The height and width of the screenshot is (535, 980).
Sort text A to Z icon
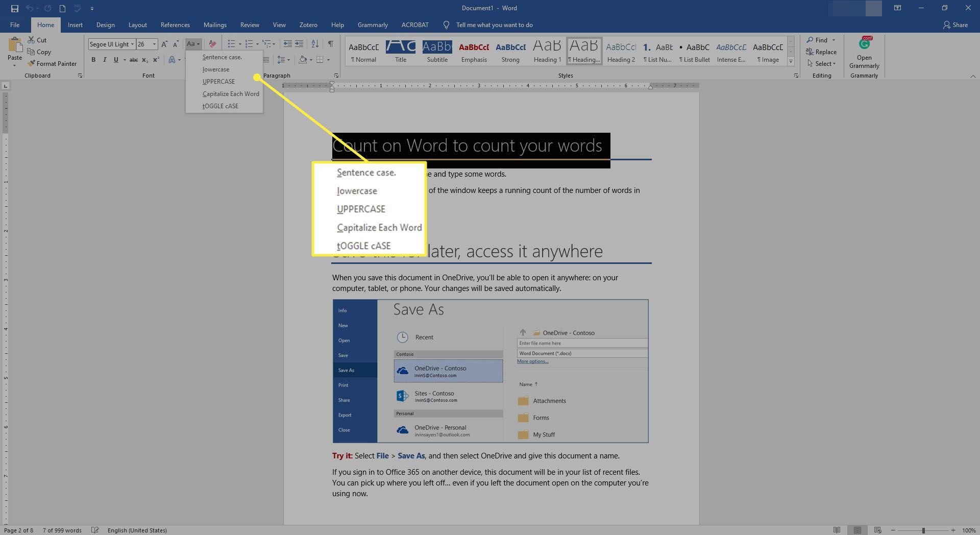click(315, 44)
